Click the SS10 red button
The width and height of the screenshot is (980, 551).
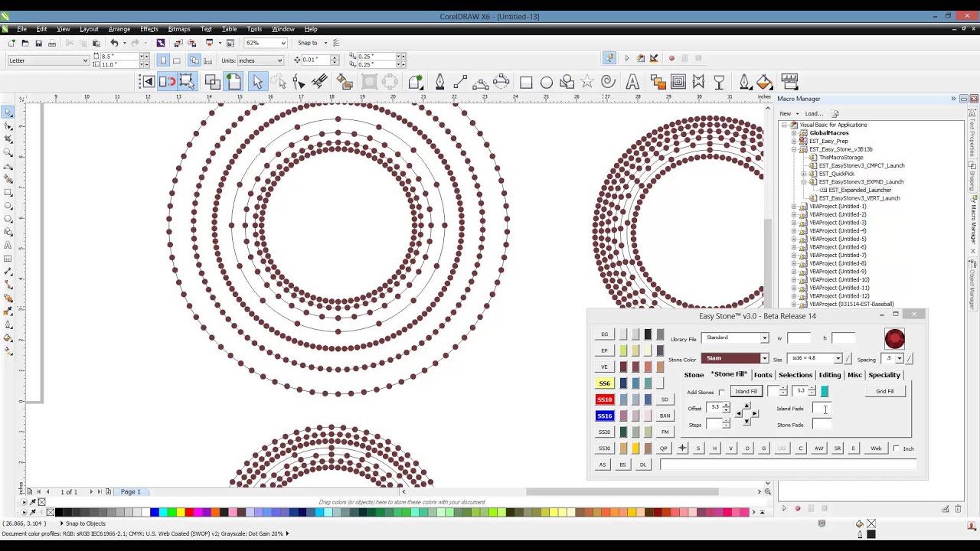coord(605,399)
